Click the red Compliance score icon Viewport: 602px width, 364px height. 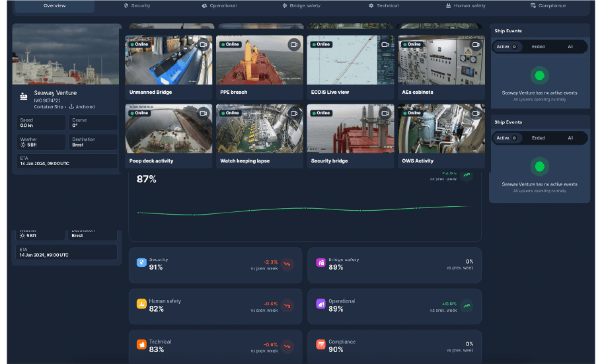click(320, 345)
